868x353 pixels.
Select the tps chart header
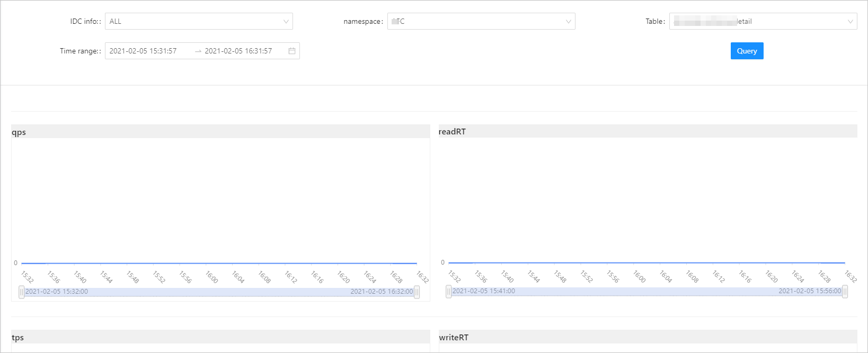coord(220,337)
